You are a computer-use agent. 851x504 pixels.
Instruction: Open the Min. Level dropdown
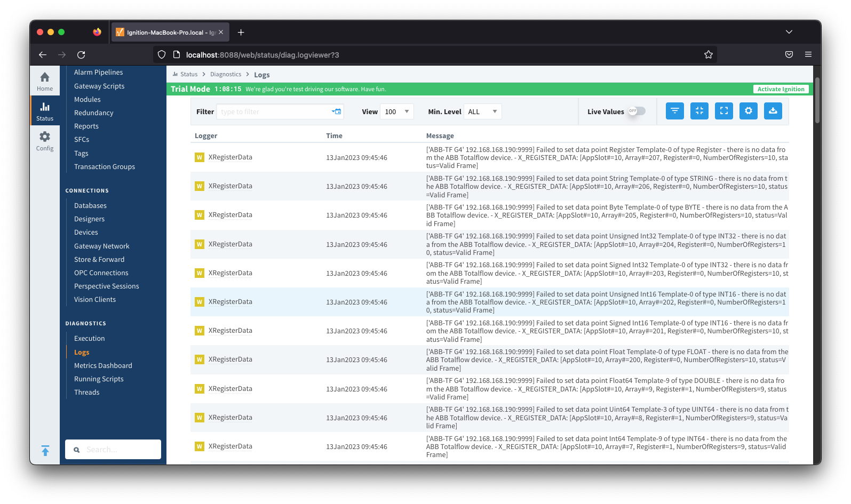(482, 111)
